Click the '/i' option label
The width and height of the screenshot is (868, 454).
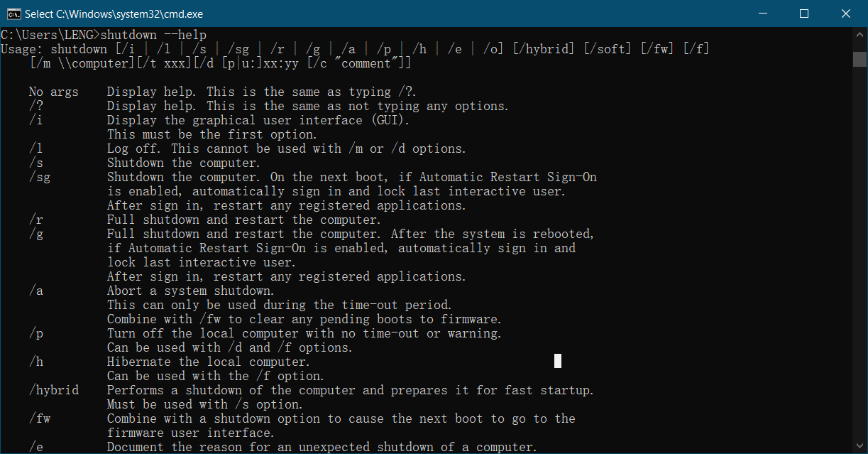pyautogui.click(x=36, y=120)
